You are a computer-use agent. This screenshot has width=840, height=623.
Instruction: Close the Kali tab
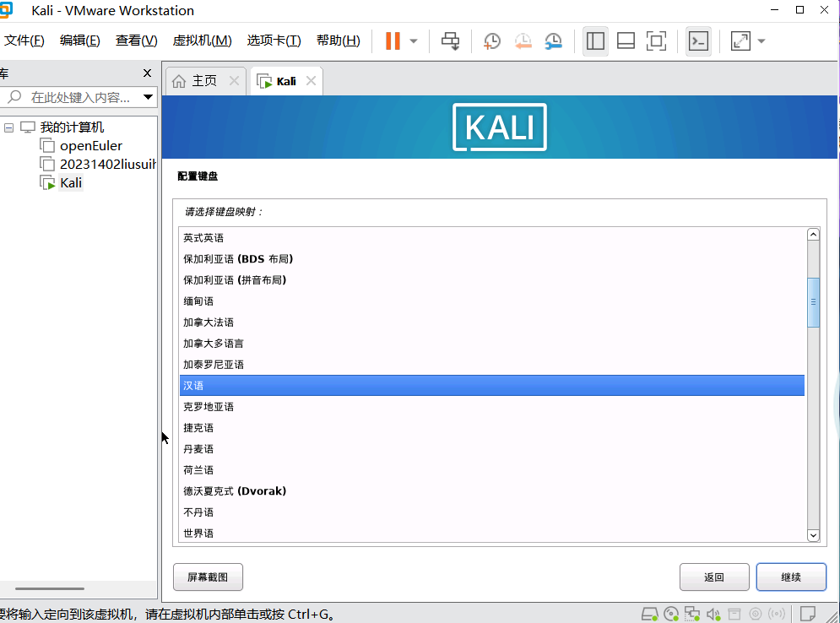coord(311,81)
